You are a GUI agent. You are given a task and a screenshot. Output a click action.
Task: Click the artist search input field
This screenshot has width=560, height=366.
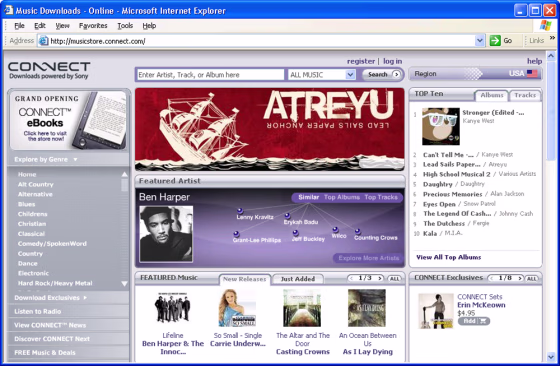tap(211, 75)
